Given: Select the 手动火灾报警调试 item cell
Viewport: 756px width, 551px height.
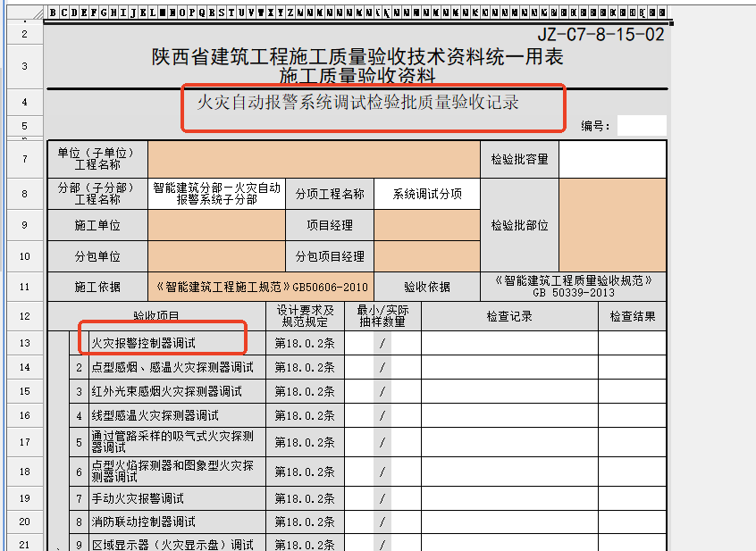Looking at the screenshot, I should [176, 497].
